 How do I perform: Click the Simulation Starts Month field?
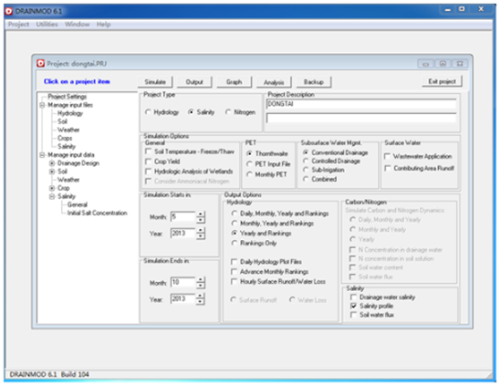click(183, 217)
